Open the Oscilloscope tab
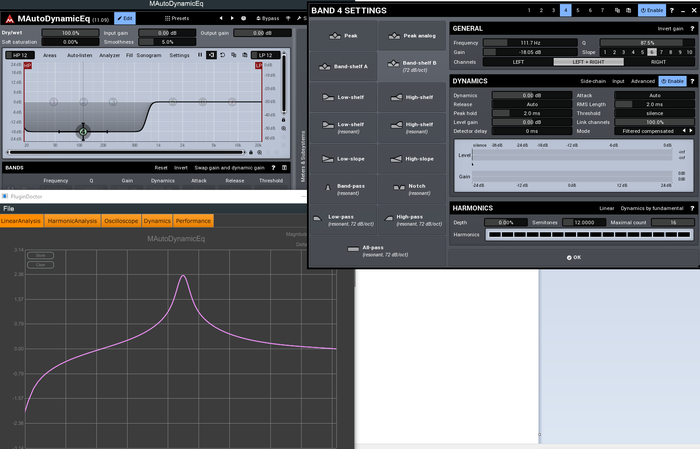This screenshot has height=449, width=700. (121, 221)
